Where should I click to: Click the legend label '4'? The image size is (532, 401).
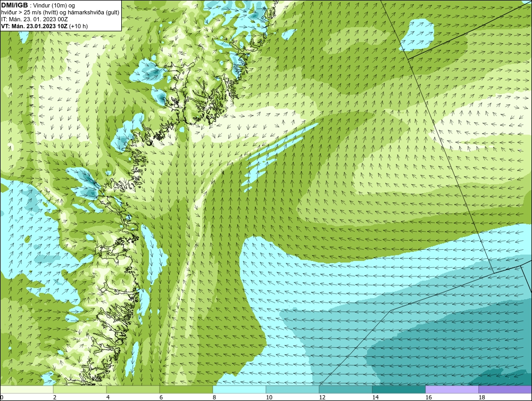point(108,397)
